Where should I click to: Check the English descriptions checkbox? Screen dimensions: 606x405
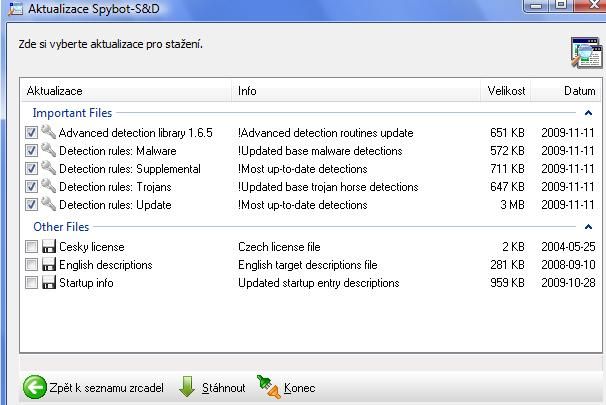(x=31, y=265)
